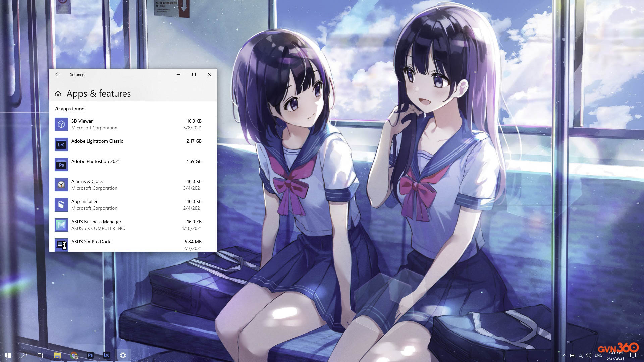Switch the ENG input language
The width and height of the screenshot is (644, 362).
[598, 355]
